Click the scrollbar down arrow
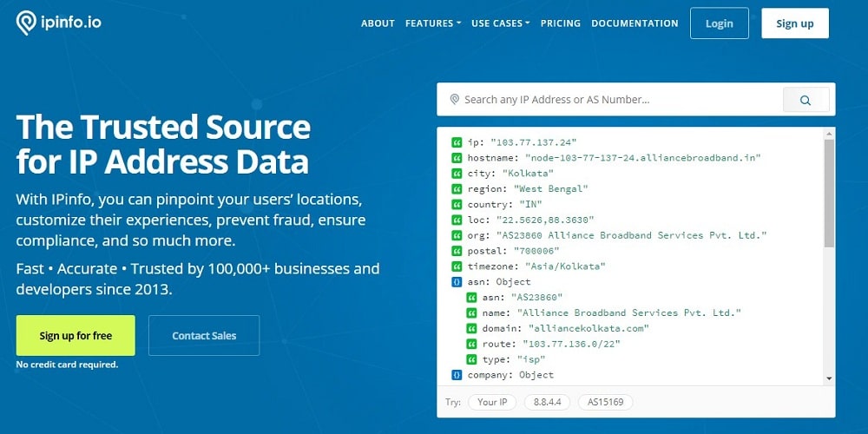868x434 pixels. click(829, 378)
